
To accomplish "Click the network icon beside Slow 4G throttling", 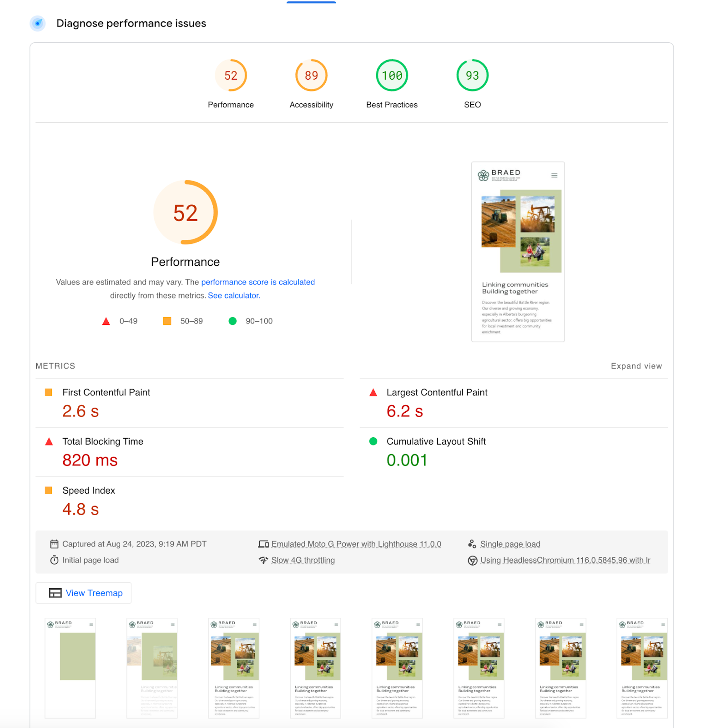I will pyautogui.click(x=263, y=560).
